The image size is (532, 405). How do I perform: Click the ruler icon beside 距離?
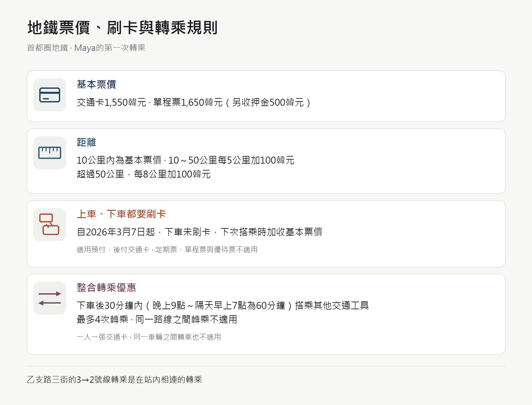click(50, 153)
